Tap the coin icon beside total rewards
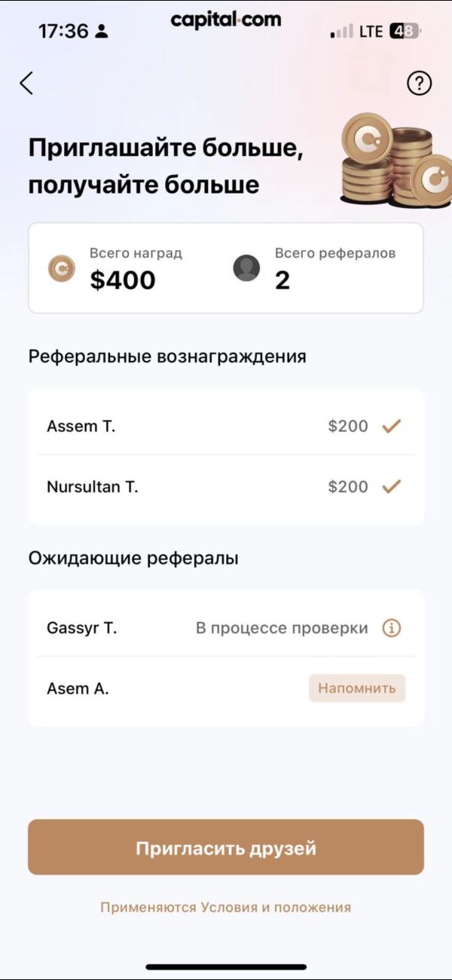Image resolution: width=452 pixels, height=980 pixels. click(62, 268)
